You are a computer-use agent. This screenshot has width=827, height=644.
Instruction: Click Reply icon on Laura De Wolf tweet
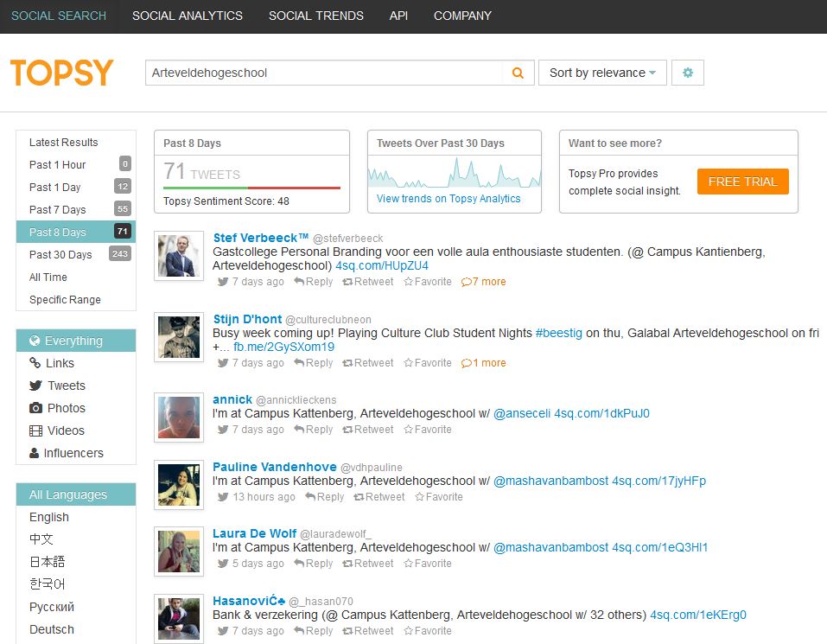[299, 563]
